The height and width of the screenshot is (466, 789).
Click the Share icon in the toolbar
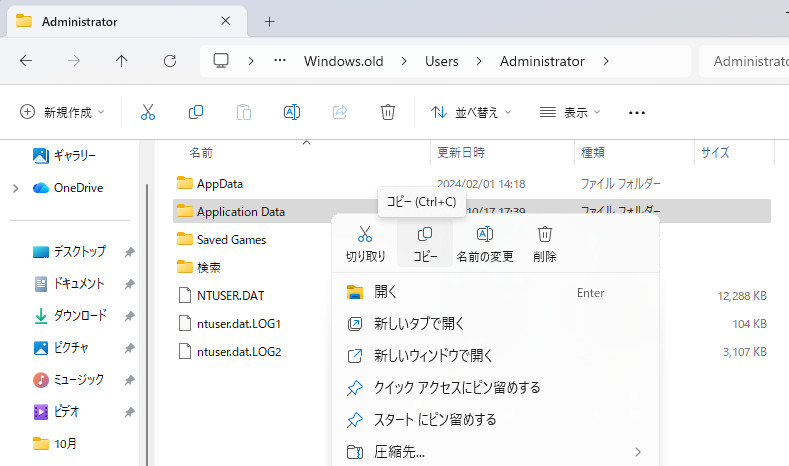point(340,112)
